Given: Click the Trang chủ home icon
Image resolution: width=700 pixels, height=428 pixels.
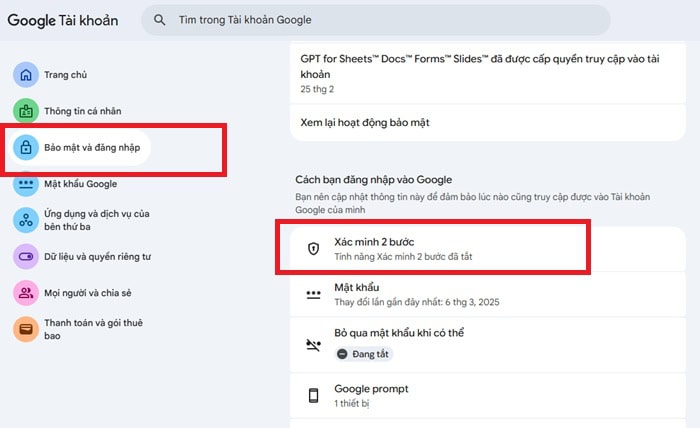Looking at the screenshot, I should 25,75.
